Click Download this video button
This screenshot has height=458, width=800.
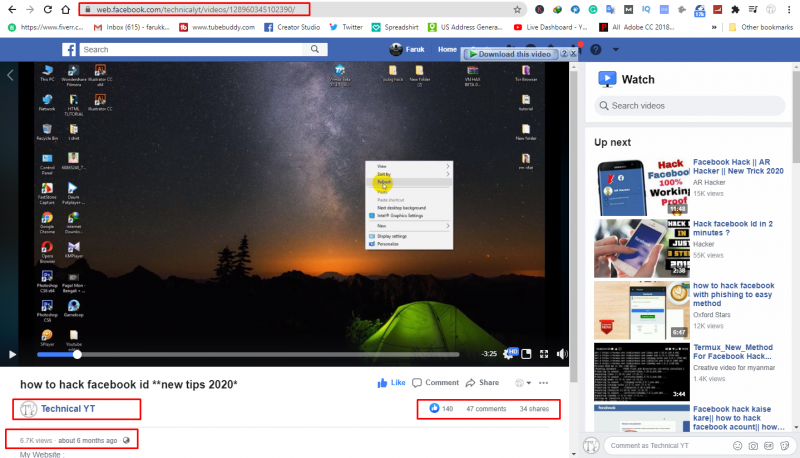[510, 54]
